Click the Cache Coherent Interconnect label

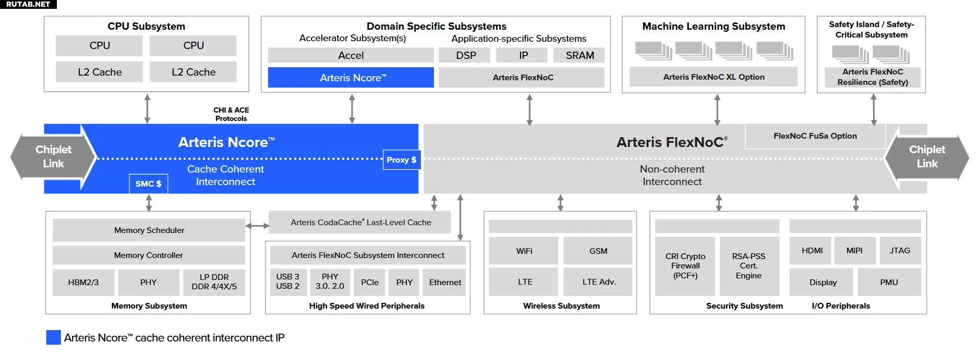(225, 176)
